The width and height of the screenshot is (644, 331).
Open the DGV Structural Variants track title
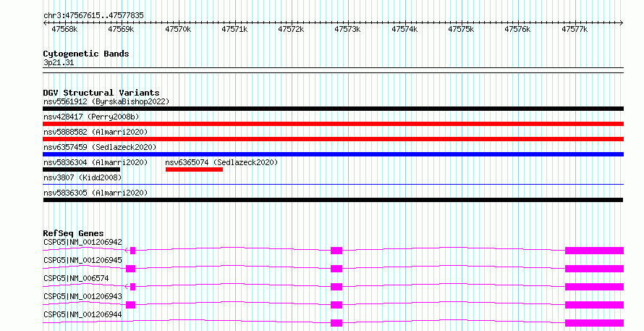coord(101,93)
